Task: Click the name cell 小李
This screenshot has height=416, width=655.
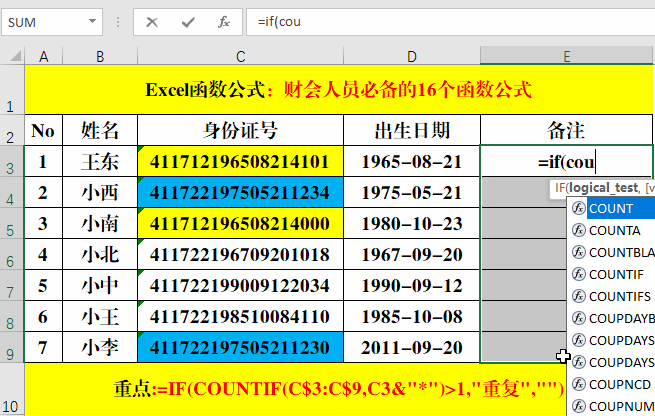Action: pos(100,347)
